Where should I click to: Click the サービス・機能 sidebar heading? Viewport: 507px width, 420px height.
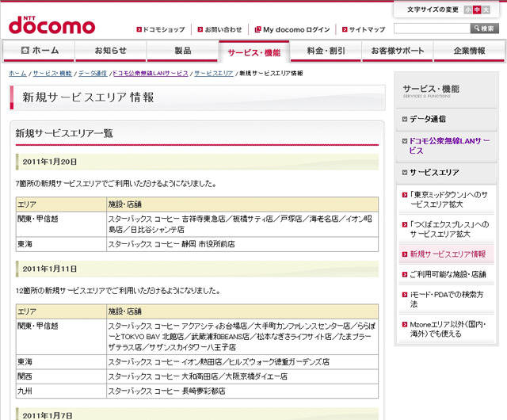(x=431, y=90)
